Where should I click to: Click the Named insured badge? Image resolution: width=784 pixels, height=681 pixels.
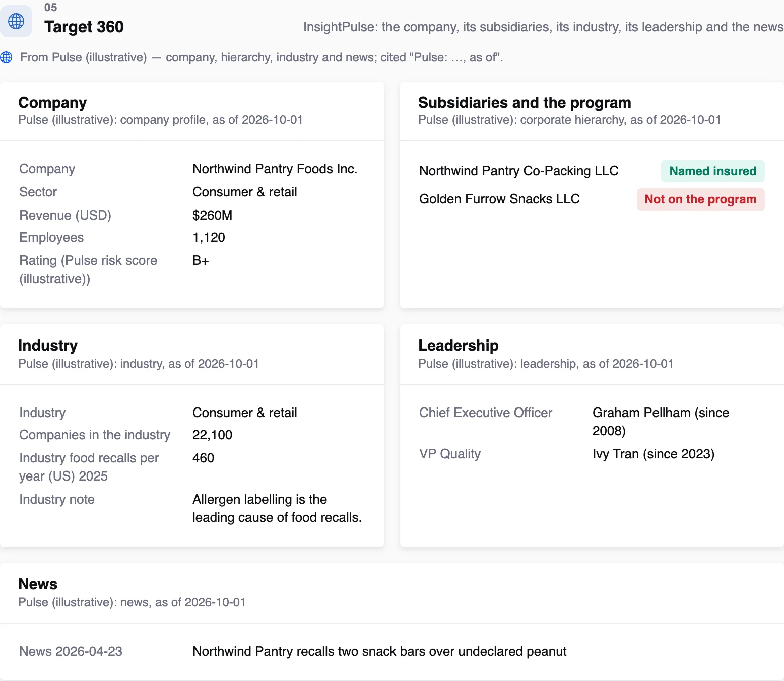pos(713,171)
